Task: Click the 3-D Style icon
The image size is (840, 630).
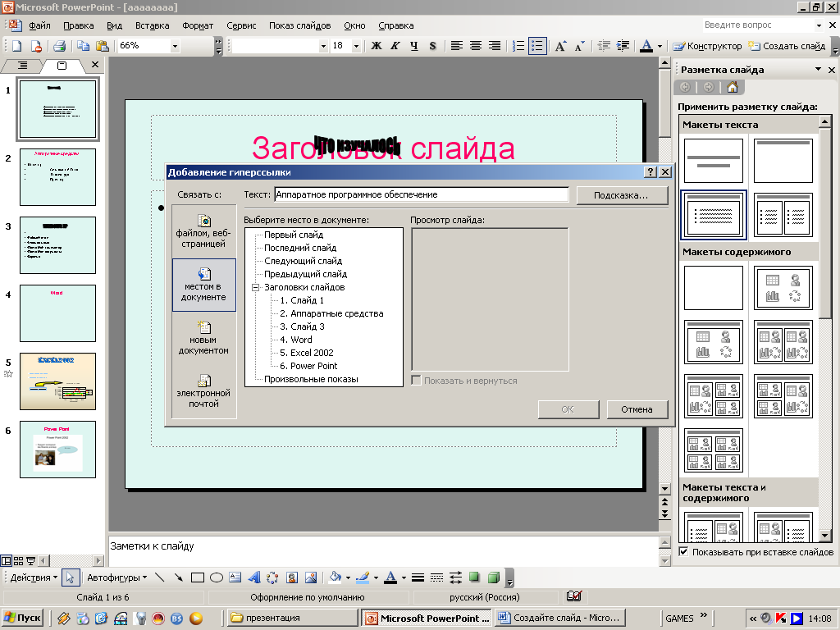Action: tap(494, 577)
